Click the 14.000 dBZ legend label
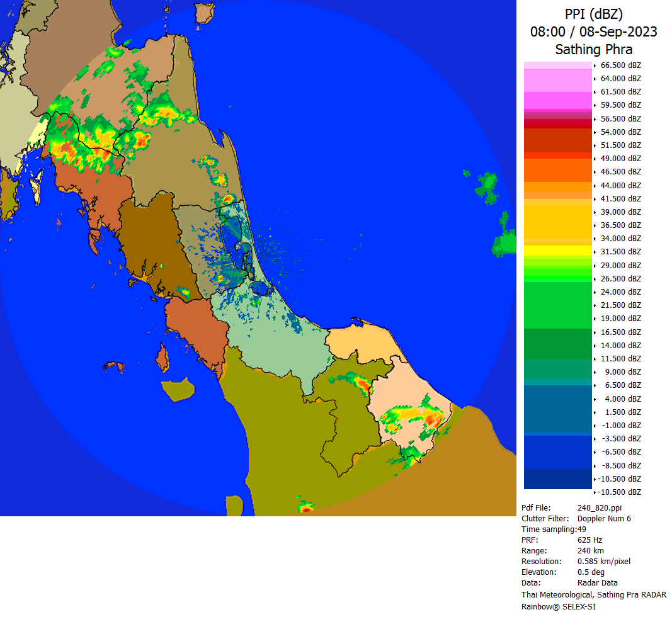 [620, 346]
